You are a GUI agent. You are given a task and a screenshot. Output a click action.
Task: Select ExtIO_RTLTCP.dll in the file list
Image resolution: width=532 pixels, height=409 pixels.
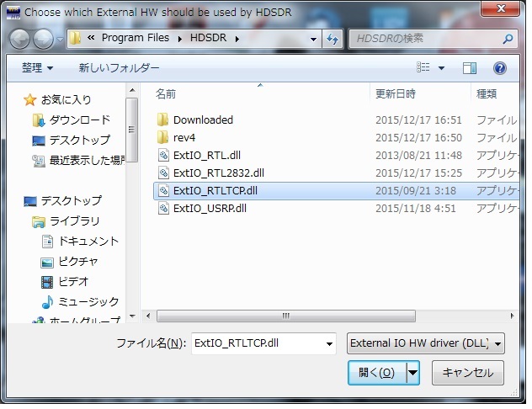tap(336, 190)
